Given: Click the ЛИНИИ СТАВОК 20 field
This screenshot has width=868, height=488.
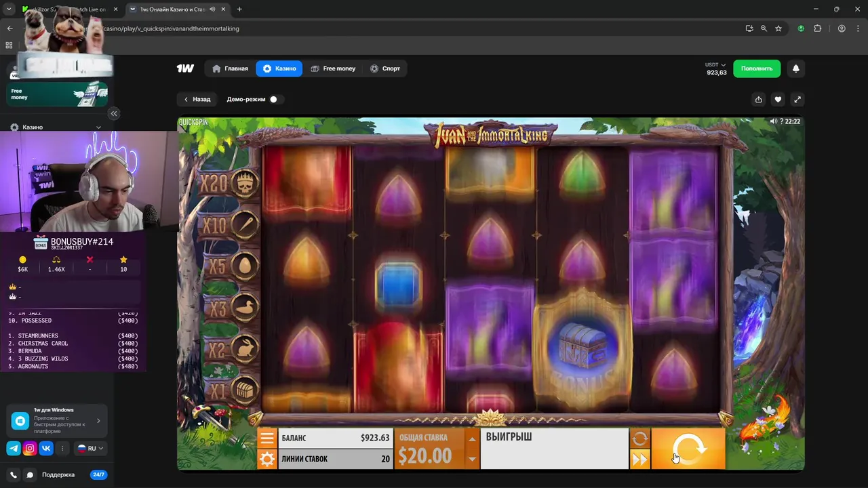Looking at the screenshot, I should [x=335, y=459].
